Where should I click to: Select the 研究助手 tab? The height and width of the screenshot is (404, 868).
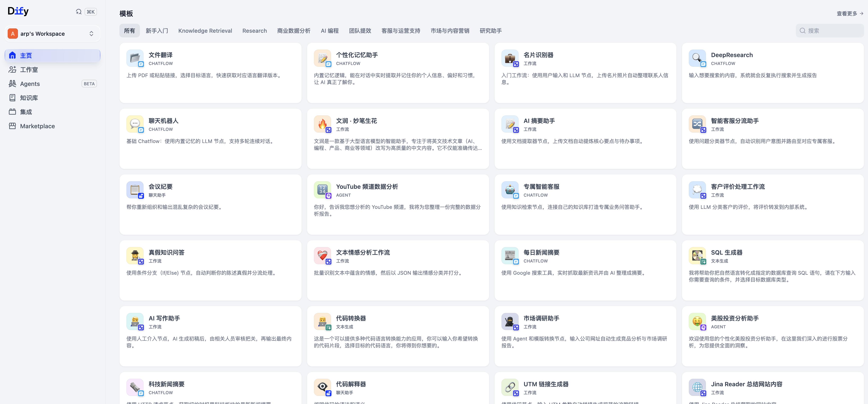(491, 31)
